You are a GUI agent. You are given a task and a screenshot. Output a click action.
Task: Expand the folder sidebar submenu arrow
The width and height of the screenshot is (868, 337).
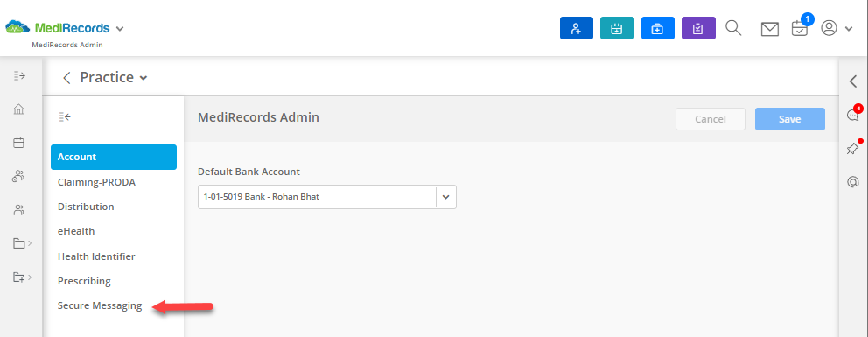30,243
